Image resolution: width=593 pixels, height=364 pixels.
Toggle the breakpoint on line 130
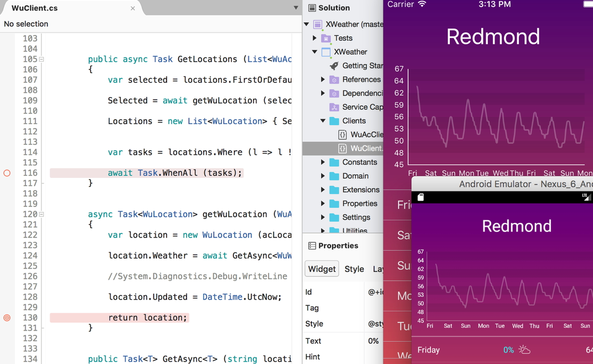point(6,318)
